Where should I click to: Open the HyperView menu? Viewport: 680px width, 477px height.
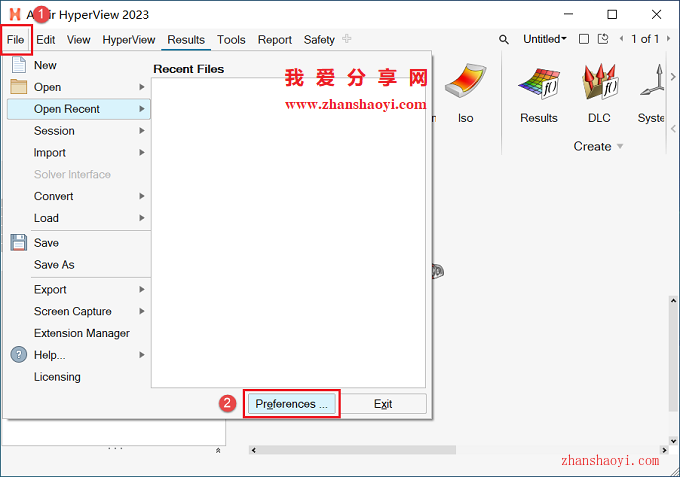(x=129, y=40)
